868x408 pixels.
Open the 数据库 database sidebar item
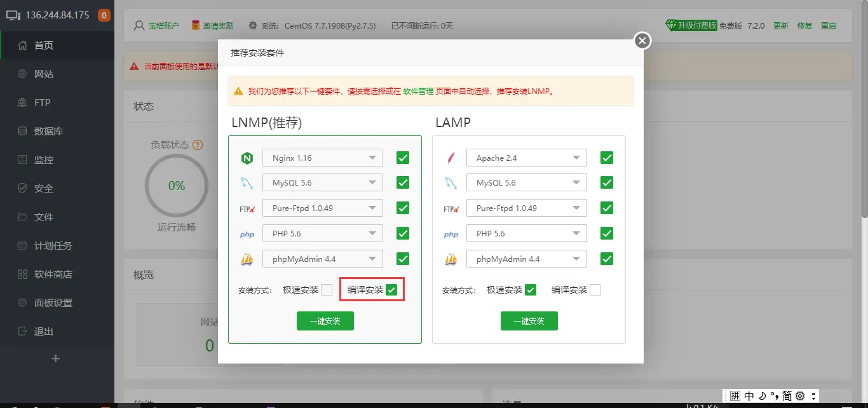pyautogui.click(x=57, y=131)
